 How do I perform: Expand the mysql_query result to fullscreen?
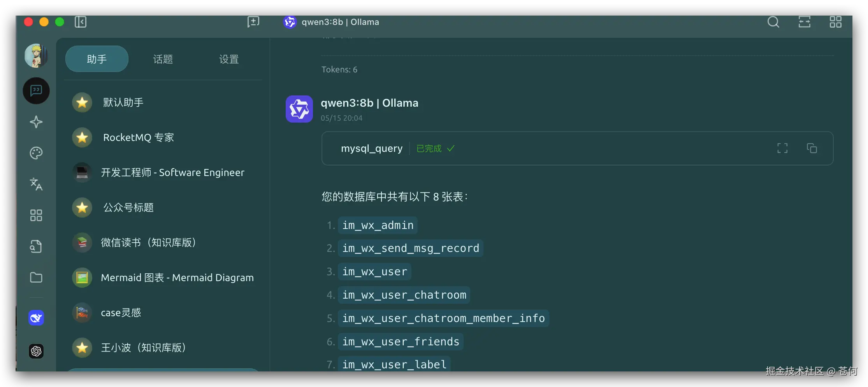[x=782, y=148]
